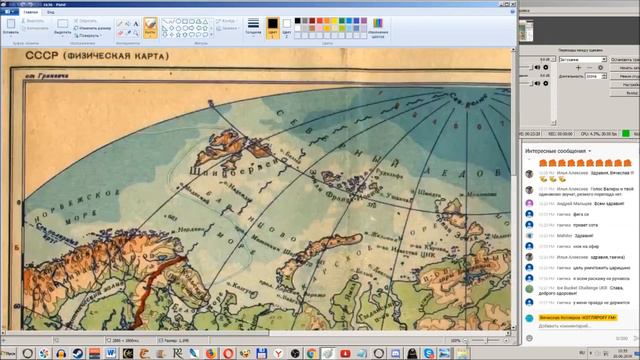Open Google Chrome from the taskbar
The width and height of the screenshot is (640, 360).
pos(311,353)
